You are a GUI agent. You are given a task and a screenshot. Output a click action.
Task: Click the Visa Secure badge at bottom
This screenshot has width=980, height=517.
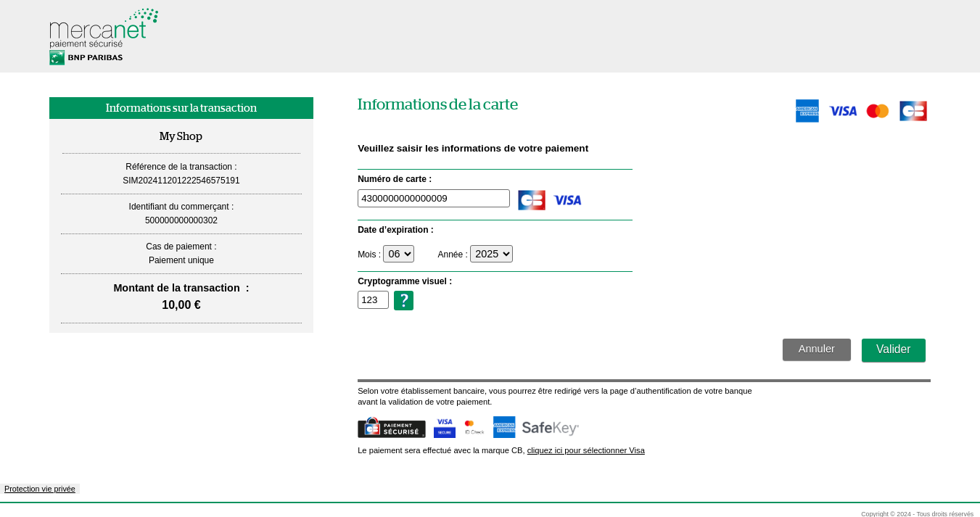(x=444, y=428)
